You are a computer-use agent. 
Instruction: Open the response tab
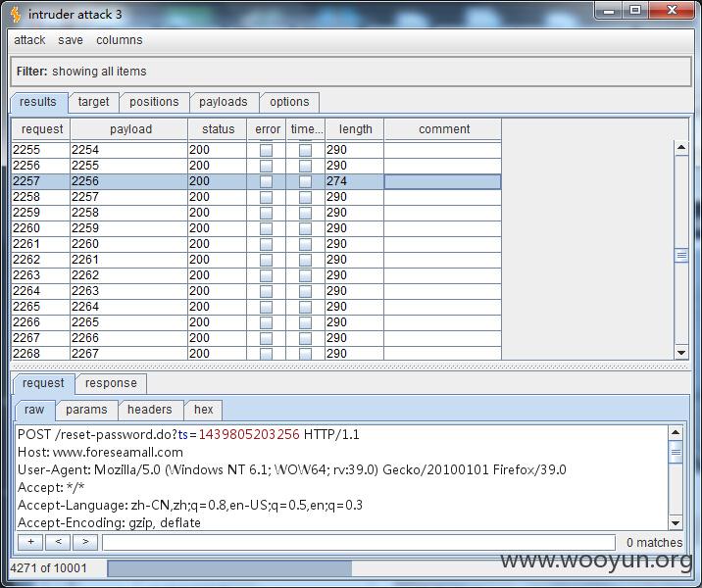(111, 383)
